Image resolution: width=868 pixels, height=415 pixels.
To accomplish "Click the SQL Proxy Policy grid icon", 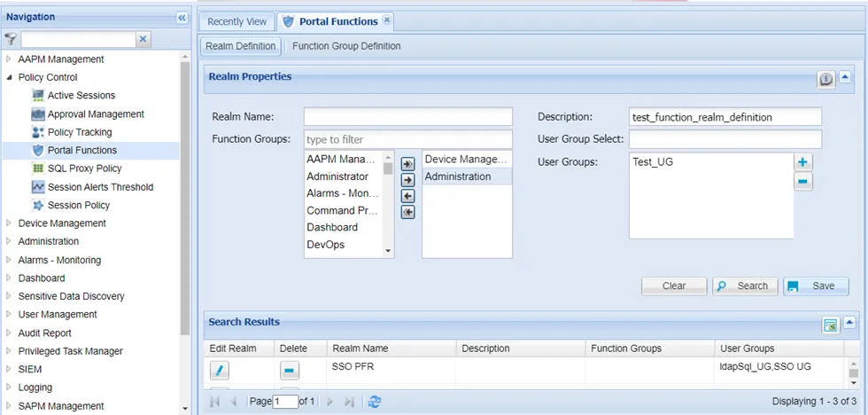I will point(37,168).
